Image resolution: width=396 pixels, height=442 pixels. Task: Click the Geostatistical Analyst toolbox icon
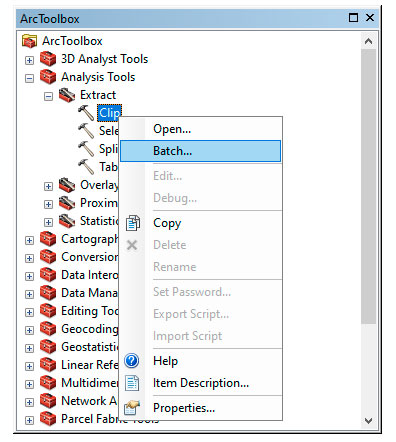[48, 347]
